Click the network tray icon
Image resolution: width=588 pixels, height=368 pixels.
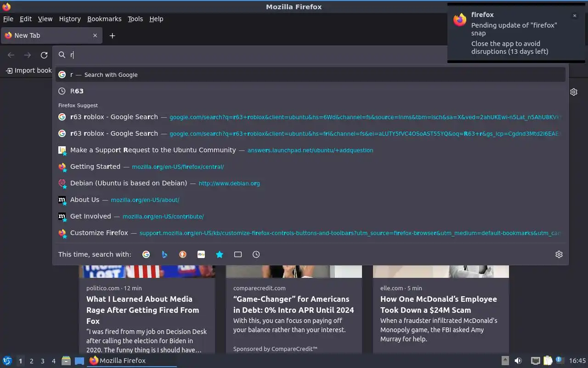click(535, 361)
